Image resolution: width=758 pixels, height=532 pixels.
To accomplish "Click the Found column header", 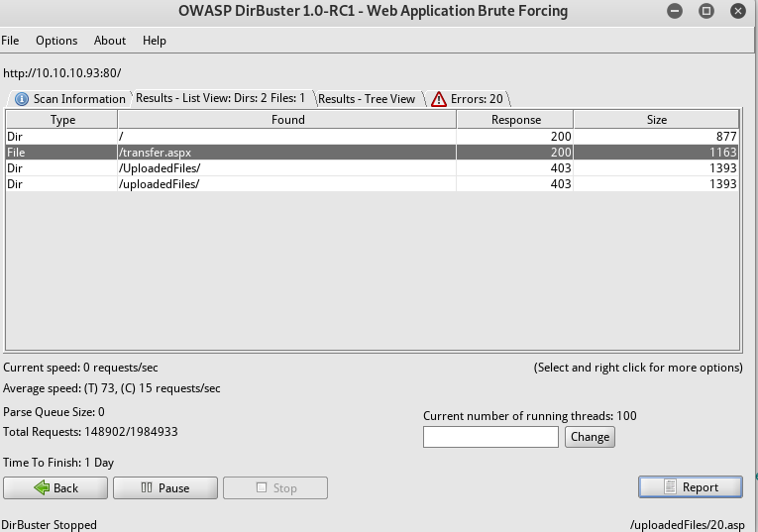I will click(287, 120).
